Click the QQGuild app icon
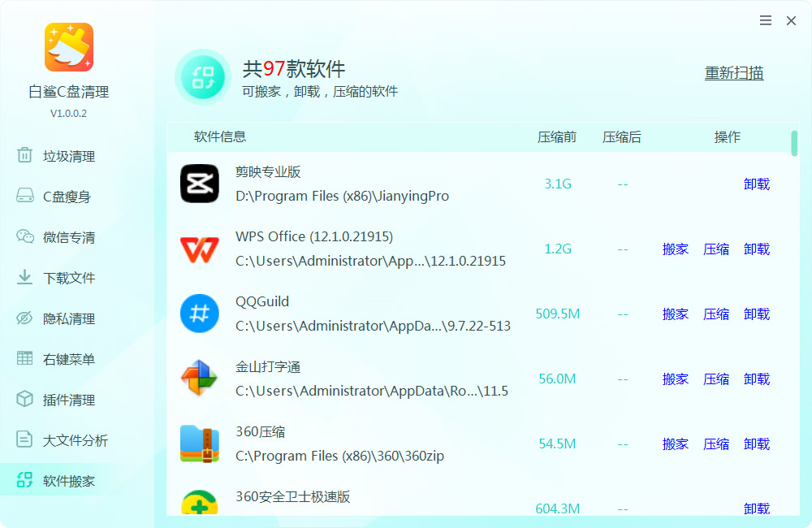The image size is (812, 528). point(200,314)
